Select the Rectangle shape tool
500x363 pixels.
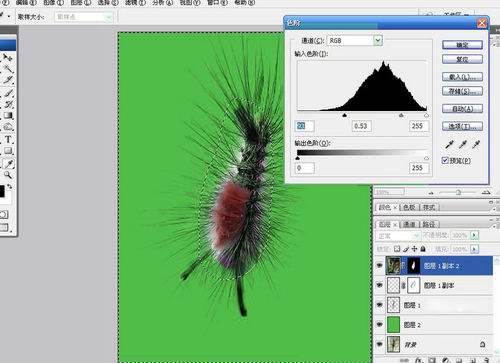8,151
